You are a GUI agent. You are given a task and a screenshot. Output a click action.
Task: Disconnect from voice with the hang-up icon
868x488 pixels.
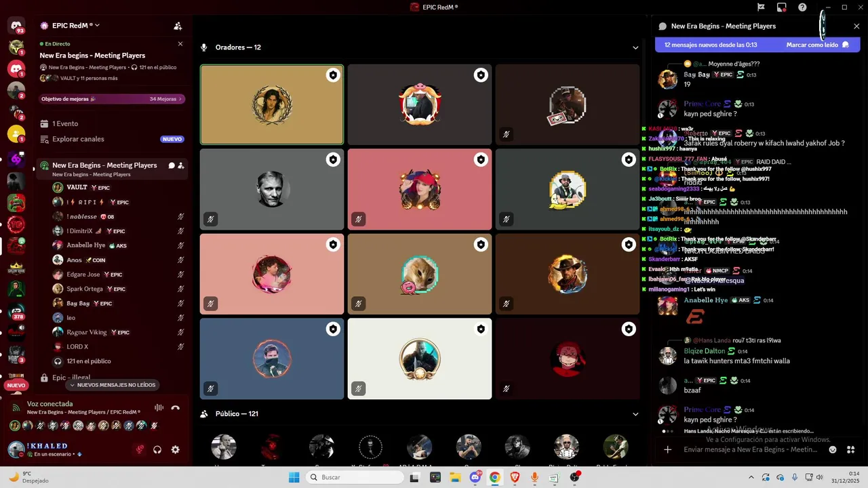tap(176, 407)
